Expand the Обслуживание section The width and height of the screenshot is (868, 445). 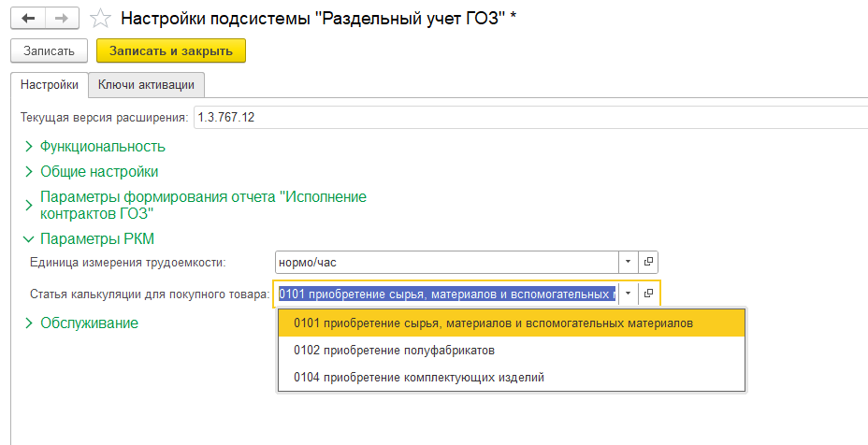pos(89,323)
